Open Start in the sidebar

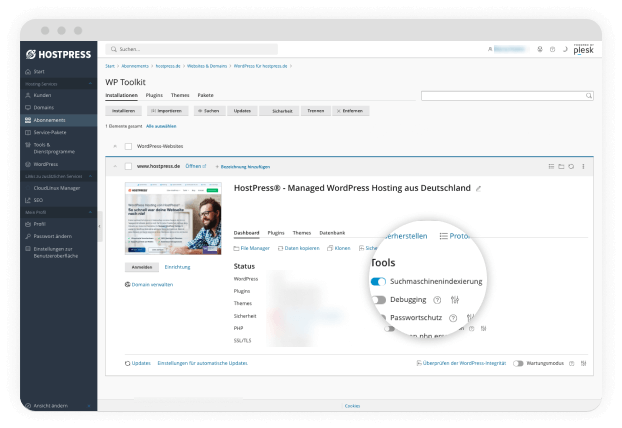(38, 72)
